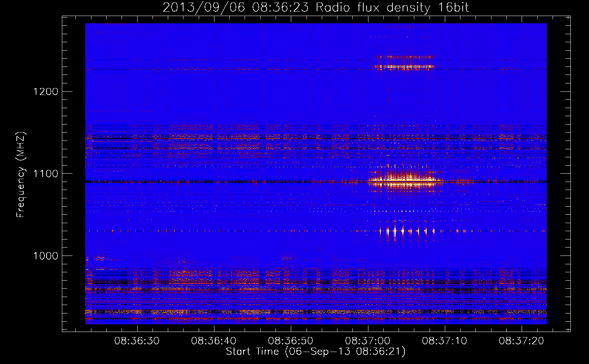Click the plot title '2013/09/06 08:36:23 Radio flux density 16bit'
The image size is (589, 364).
click(316, 8)
